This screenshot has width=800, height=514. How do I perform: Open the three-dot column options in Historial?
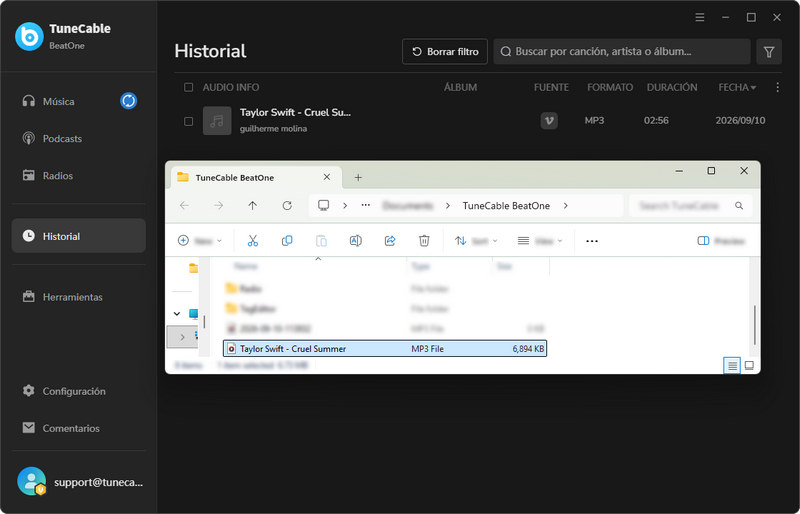point(777,87)
